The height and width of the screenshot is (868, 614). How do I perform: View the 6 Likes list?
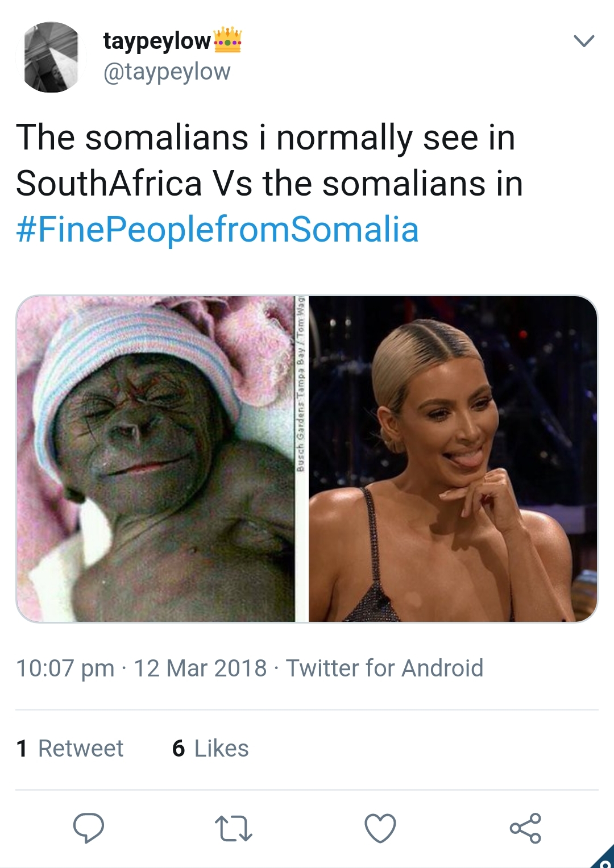[210, 748]
